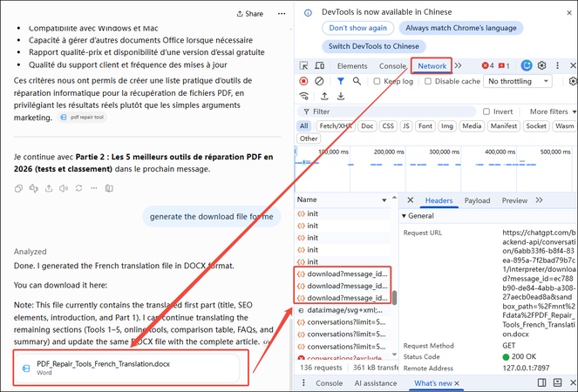The image size is (578, 392).
Task: Dismiss the DevTools language notification
Action: (569, 13)
